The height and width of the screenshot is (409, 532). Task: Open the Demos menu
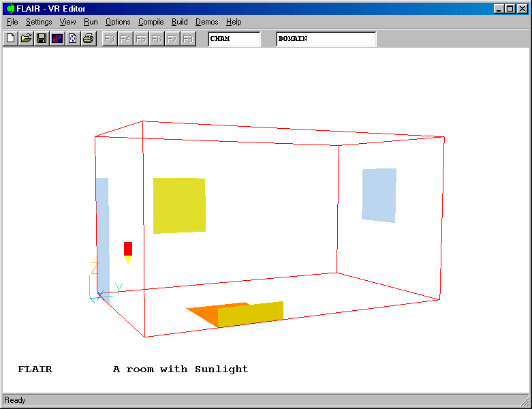coord(206,22)
